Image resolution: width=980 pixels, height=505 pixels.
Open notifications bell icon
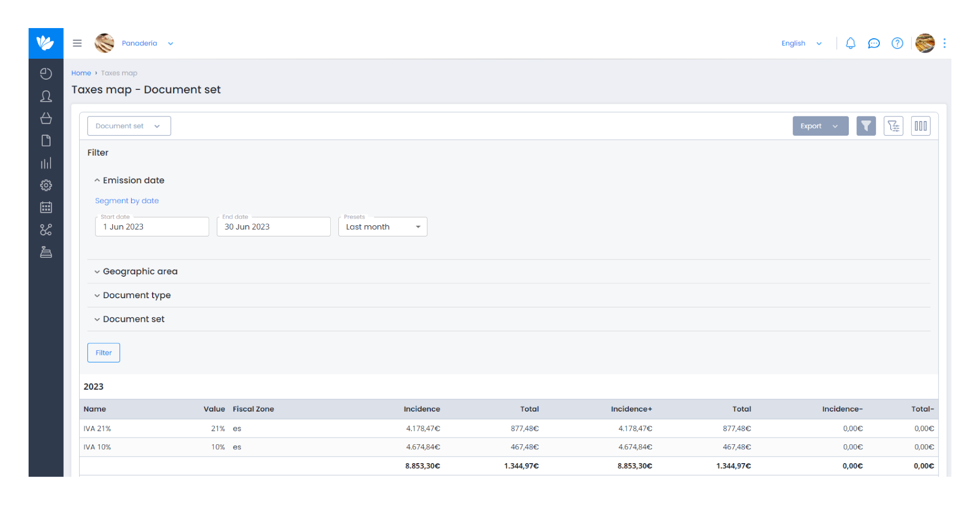tap(850, 43)
